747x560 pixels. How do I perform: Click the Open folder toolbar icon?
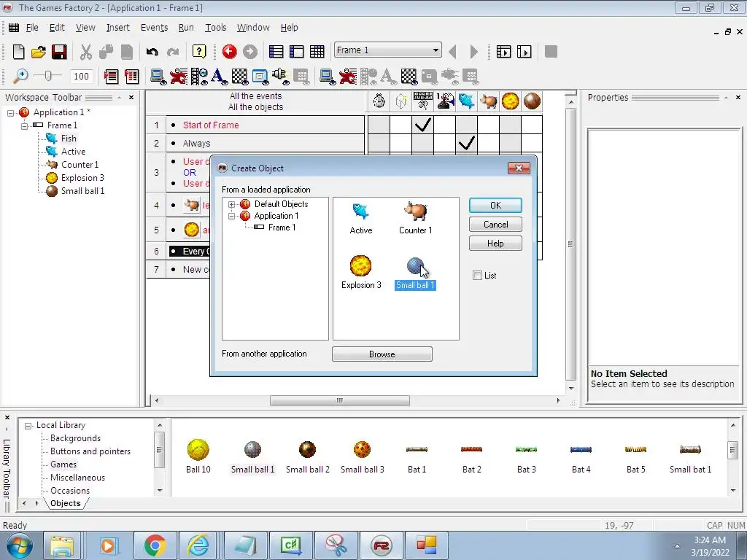(39, 52)
